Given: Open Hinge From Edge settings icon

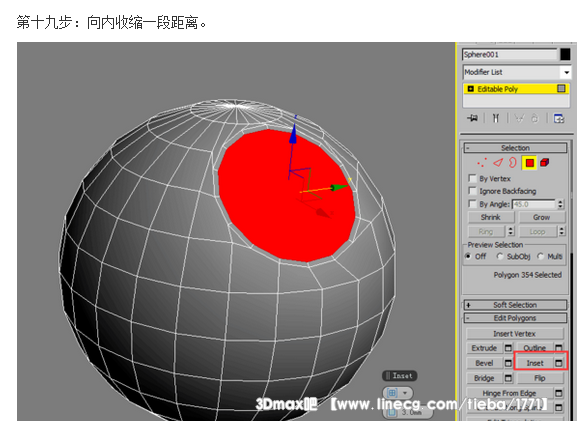Looking at the screenshot, I should pyautogui.click(x=559, y=393).
